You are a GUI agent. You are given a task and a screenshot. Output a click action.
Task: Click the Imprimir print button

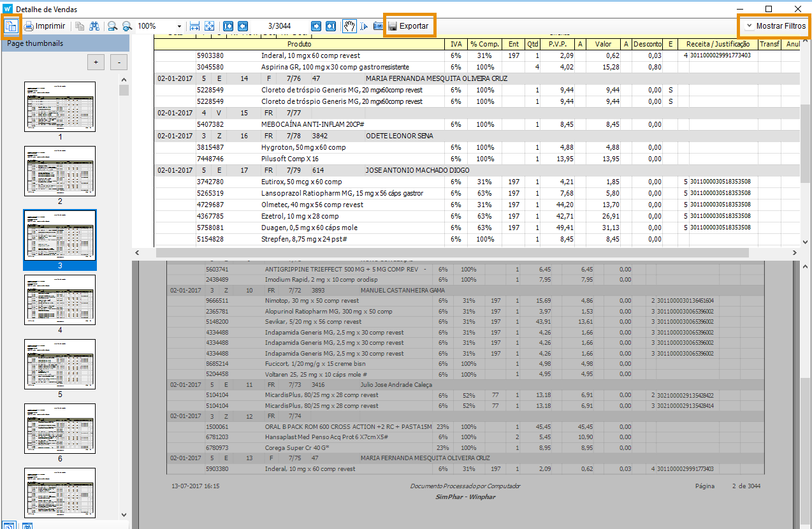45,26
